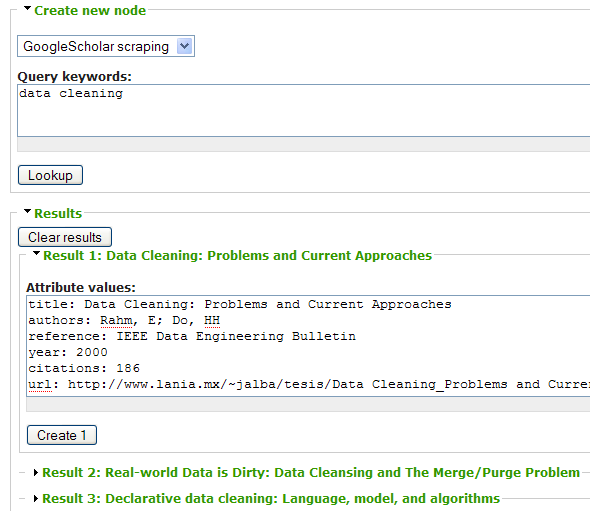
Task: Click the Result 1 title heading
Action: tap(237, 256)
